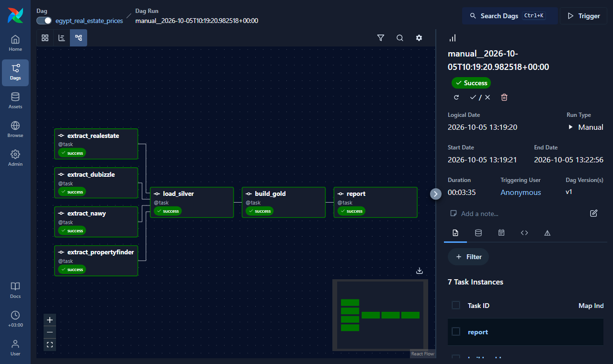Zoom out on the graph
Image resolution: width=613 pixels, height=364 pixels.
tap(50, 332)
